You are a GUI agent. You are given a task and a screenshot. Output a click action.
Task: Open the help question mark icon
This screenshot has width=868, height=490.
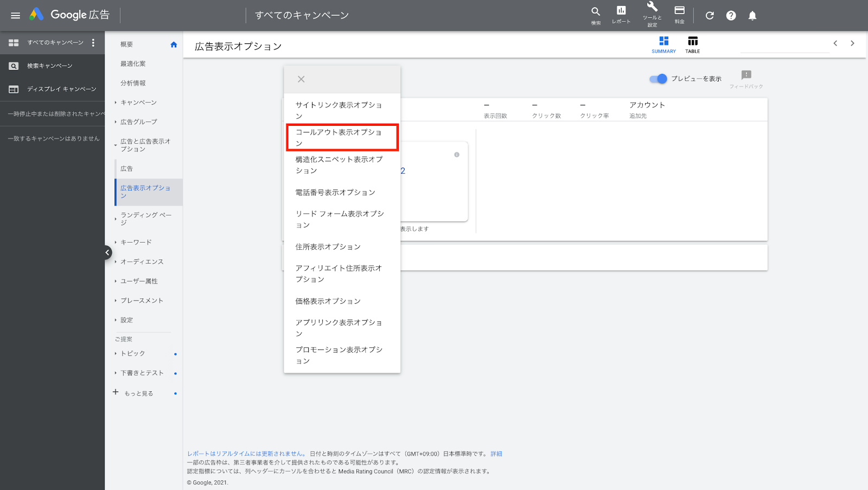pyautogui.click(x=731, y=15)
